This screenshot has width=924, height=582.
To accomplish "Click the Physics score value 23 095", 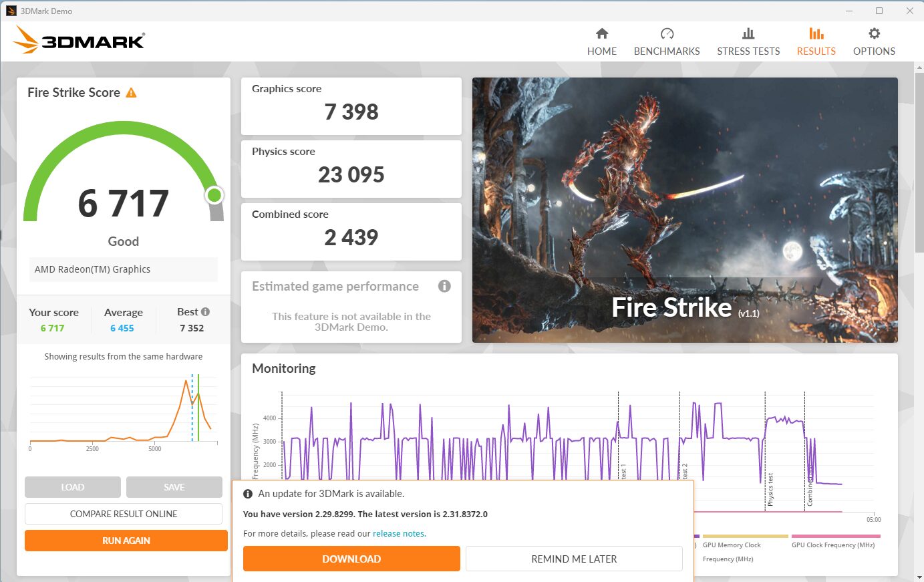I will [x=351, y=174].
